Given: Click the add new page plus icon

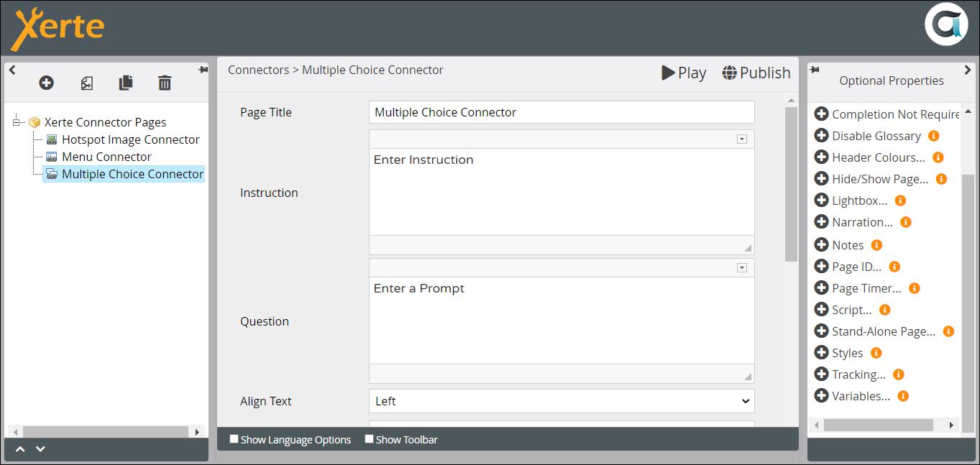Looking at the screenshot, I should pos(47,83).
